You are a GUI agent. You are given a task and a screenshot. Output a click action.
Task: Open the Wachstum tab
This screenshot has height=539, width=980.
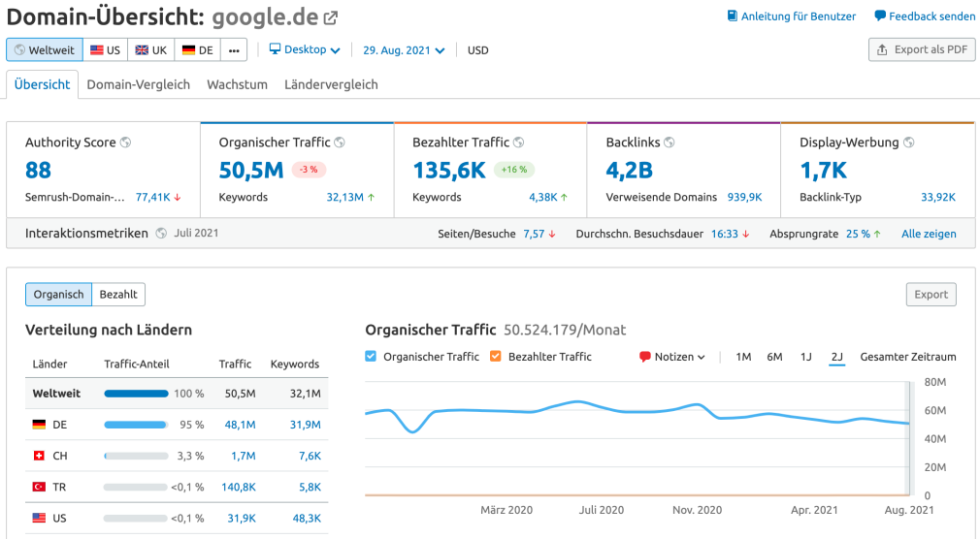[237, 84]
